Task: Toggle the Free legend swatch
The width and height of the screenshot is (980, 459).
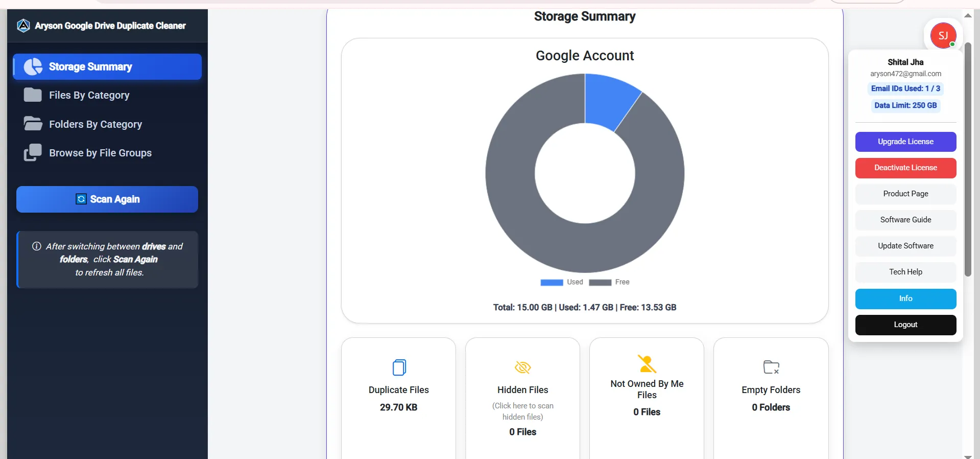Action: (x=600, y=282)
